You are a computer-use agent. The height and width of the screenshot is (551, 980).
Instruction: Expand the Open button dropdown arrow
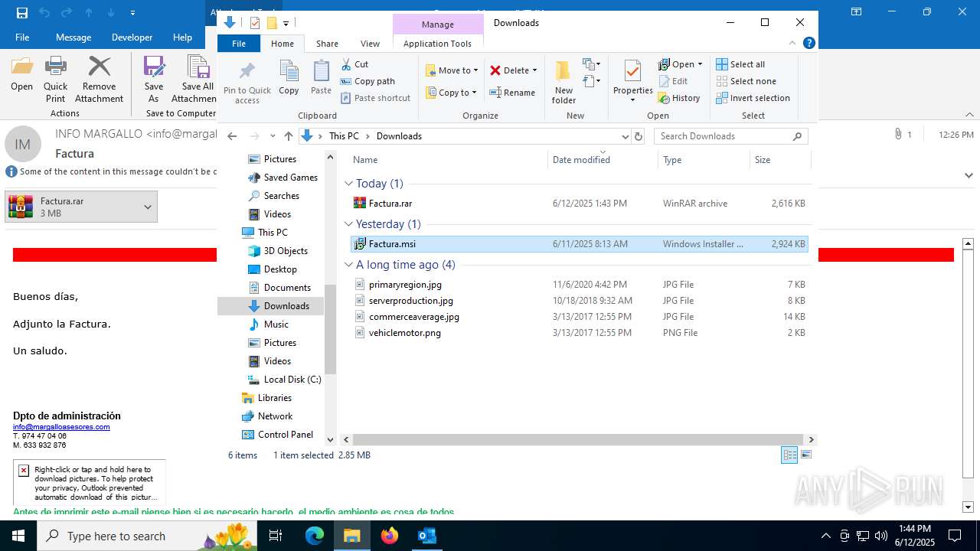click(700, 64)
